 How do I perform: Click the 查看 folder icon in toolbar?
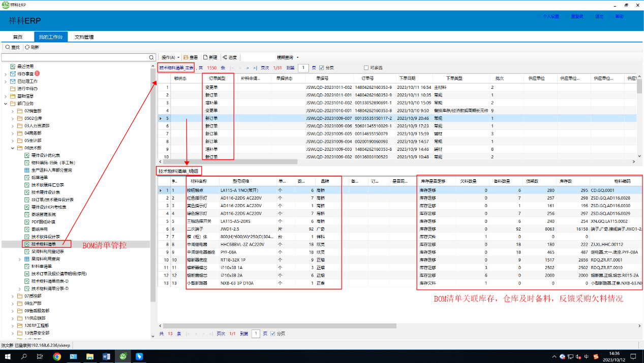coord(186,57)
